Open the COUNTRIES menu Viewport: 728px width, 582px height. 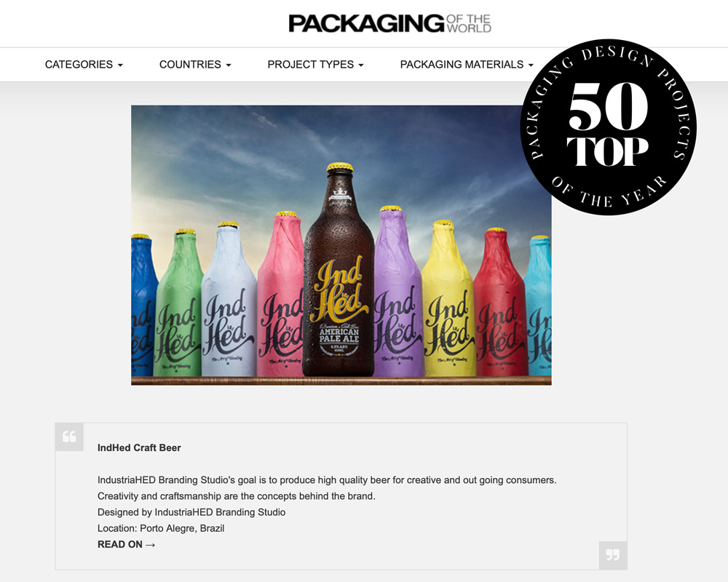[x=195, y=65]
